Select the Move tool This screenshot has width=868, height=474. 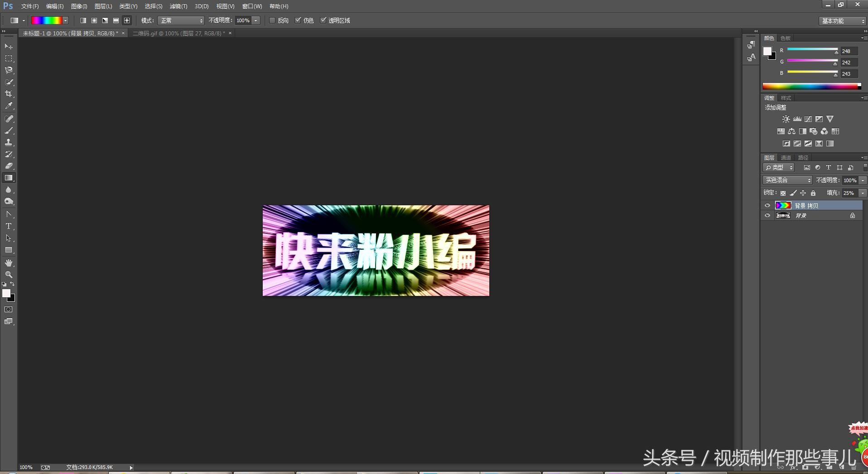[x=8, y=47]
